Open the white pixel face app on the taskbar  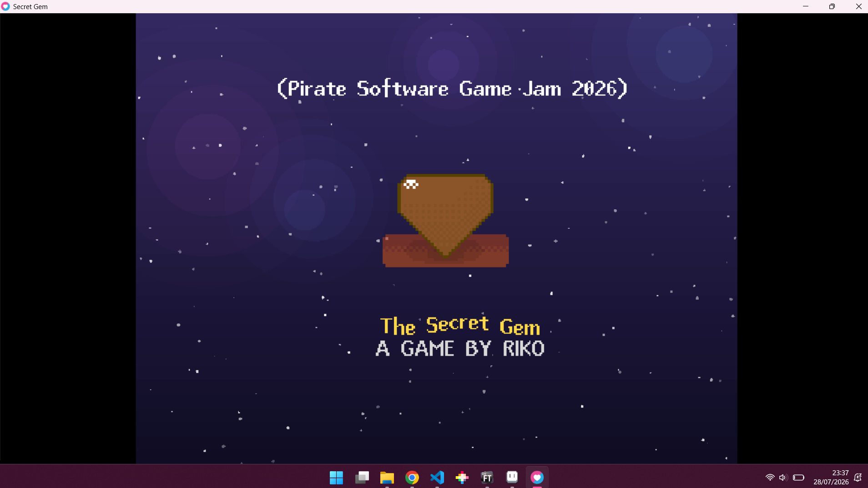tap(512, 477)
